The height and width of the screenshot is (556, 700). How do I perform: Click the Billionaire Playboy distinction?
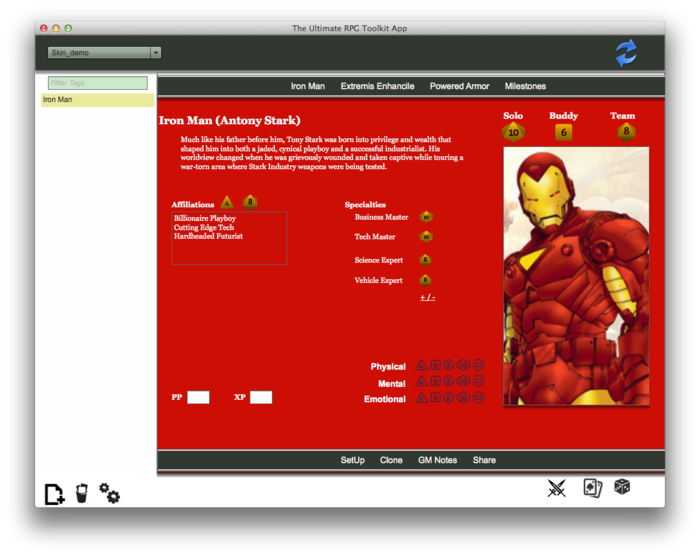click(x=205, y=218)
